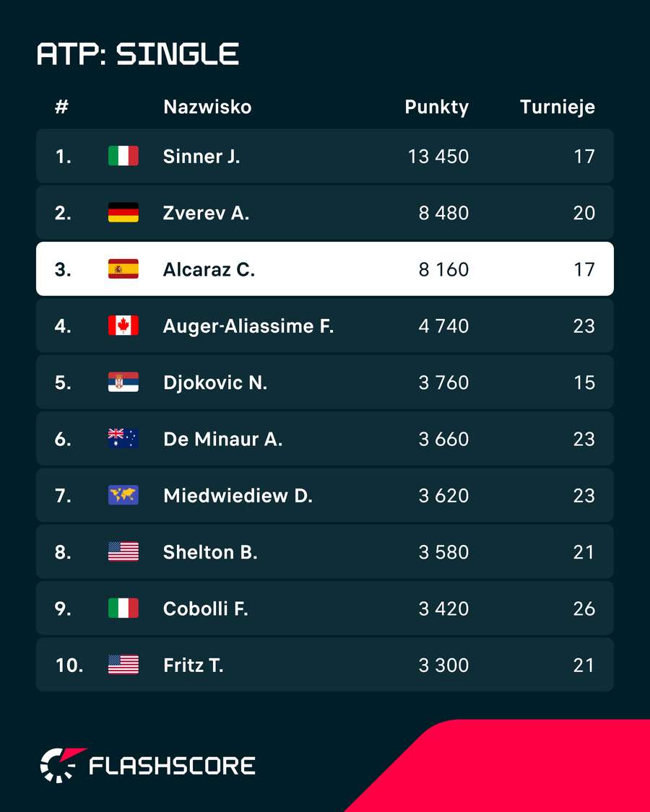Open the Sinner J. player name
Image resolution: width=650 pixels, height=812 pixels.
201,156
